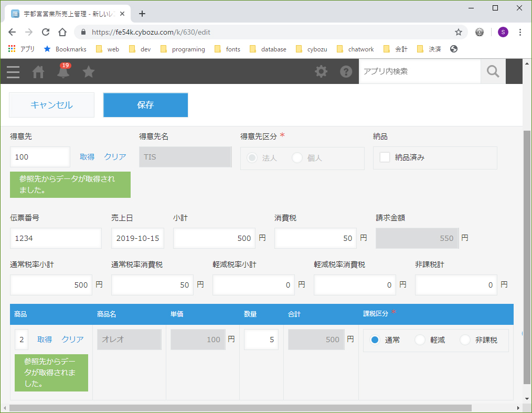Viewport: 532px width, 413px height.
Task: Open notifications bell with 19 badge
Action: pos(63,72)
